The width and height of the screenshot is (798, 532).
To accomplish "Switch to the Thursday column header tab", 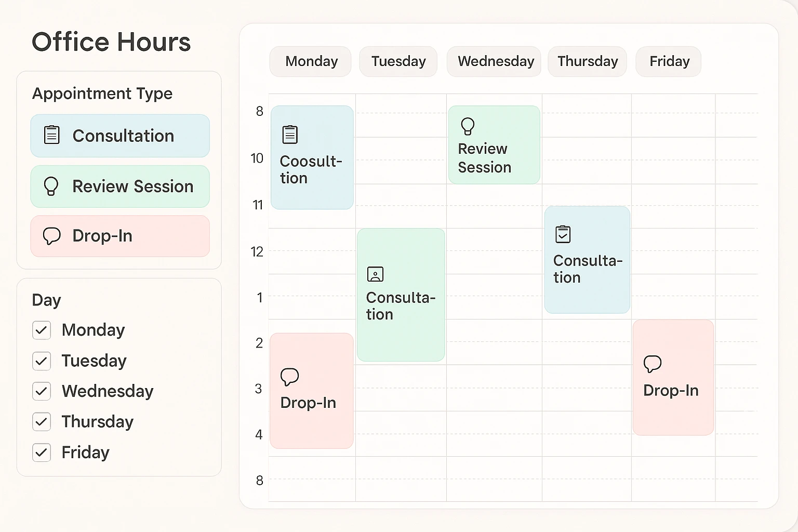I will [587, 61].
